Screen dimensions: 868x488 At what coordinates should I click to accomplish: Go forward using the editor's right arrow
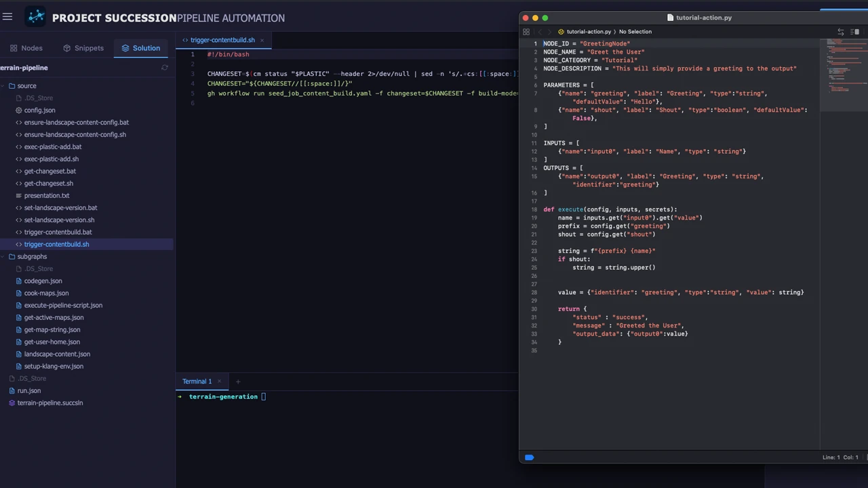(550, 32)
